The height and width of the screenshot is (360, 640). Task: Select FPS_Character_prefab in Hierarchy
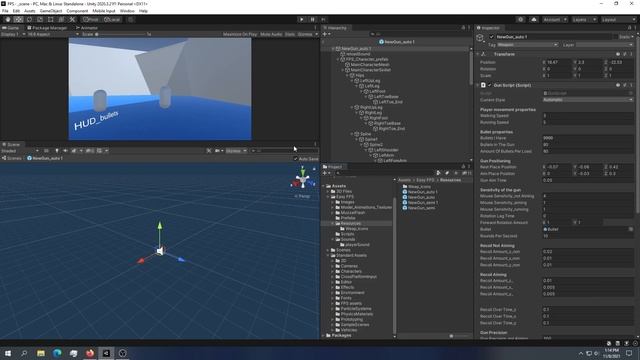pos(364,59)
